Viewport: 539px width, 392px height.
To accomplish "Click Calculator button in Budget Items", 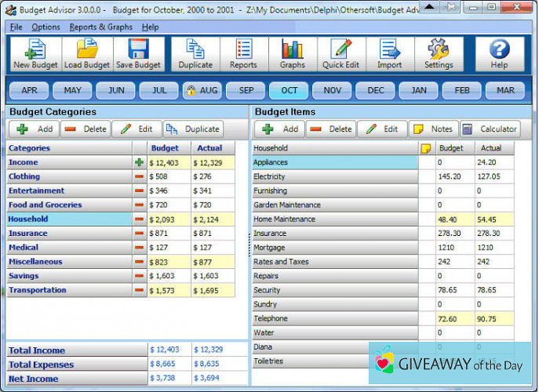I will [490, 129].
